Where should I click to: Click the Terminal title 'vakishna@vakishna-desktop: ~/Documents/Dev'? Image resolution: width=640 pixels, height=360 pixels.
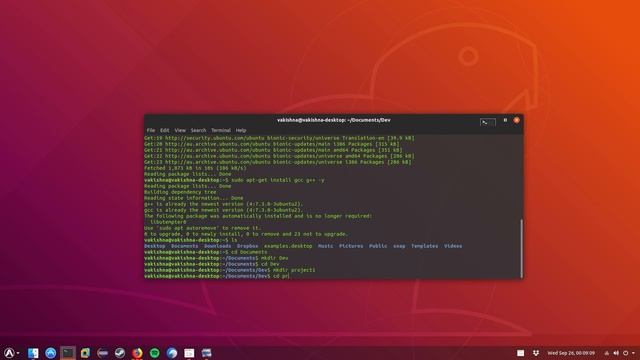333,120
